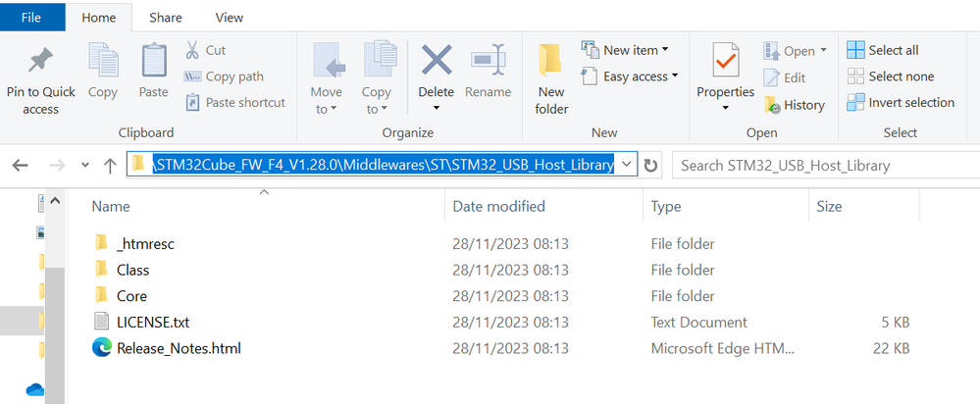Viewport: 980px width, 404px height.
Task: Click the red X Delete icon
Action: coord(437,61)
